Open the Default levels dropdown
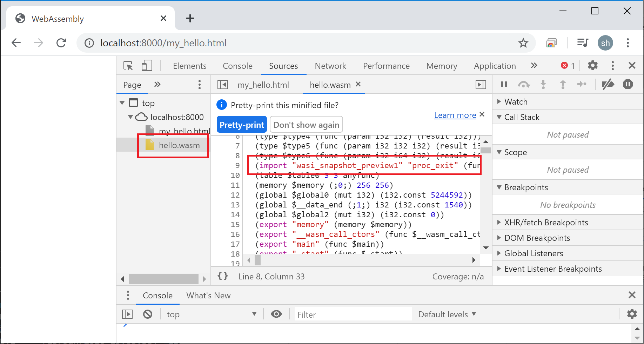This screenshot has height=344, width=644. click(x=447, y=314)
